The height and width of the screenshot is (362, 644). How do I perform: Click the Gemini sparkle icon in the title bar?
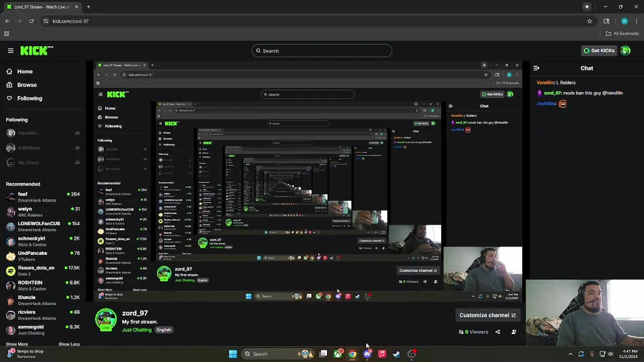[x=587, y=7]
